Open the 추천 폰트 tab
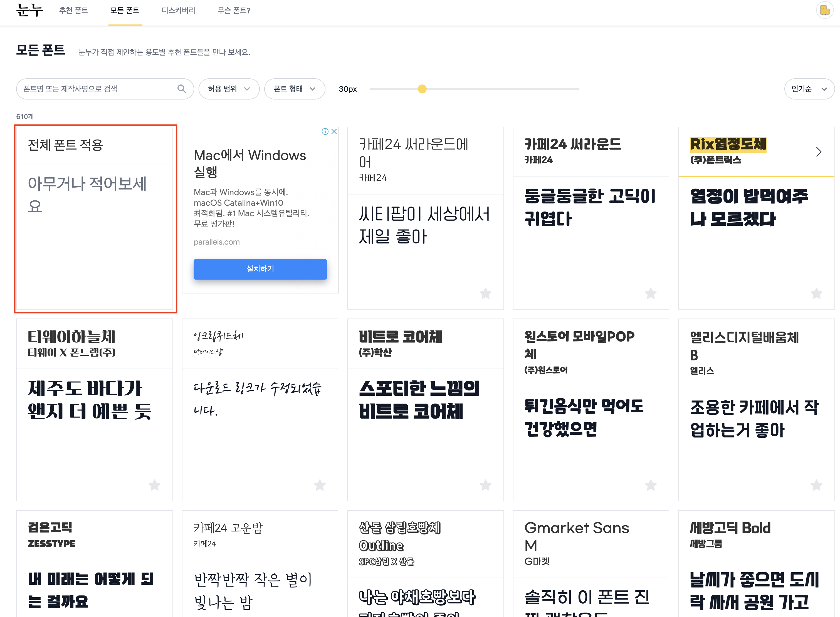 (x=74, y=11)
